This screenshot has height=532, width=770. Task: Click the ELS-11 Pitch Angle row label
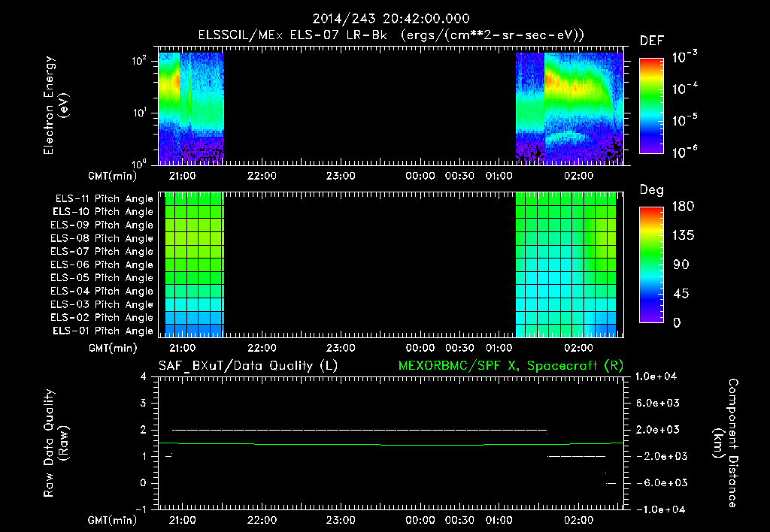click(104, 199)
